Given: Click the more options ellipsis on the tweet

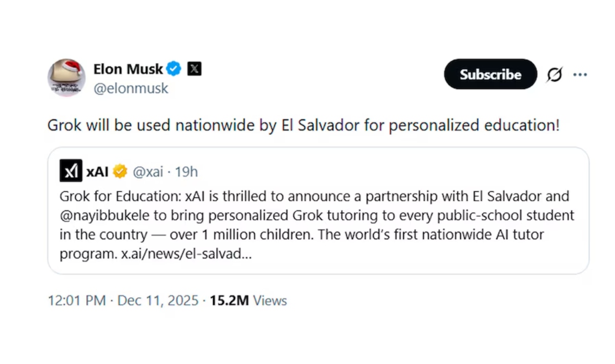Looking at the screenshot, I should coord(580,74).
